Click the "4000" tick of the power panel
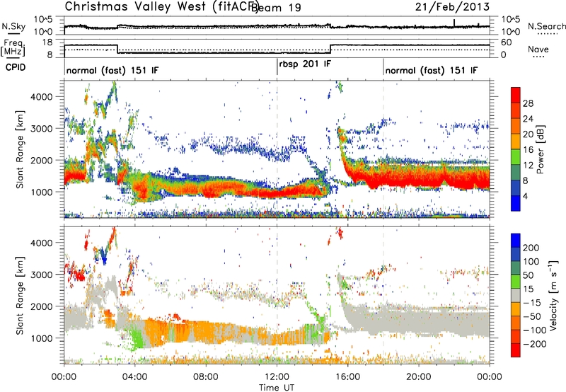The width and height of the screenshot is (566, 392). [x=41, y=97]
